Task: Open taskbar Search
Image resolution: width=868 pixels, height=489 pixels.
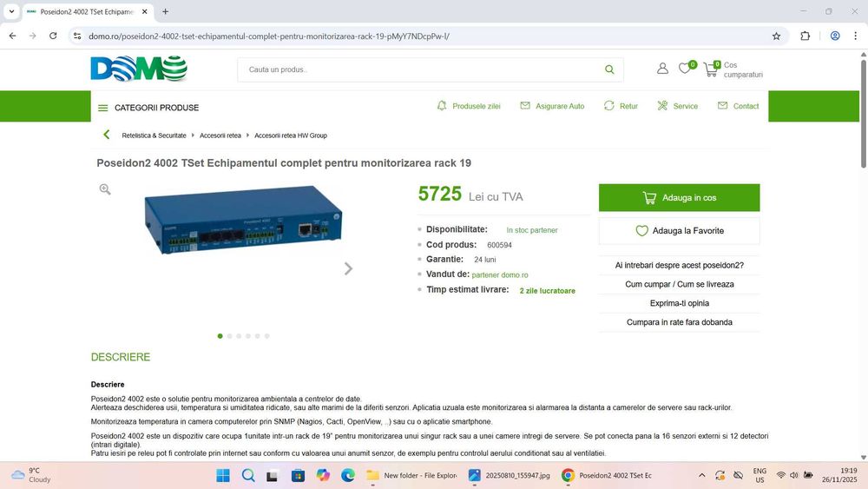Action: (x=248, y=475)
